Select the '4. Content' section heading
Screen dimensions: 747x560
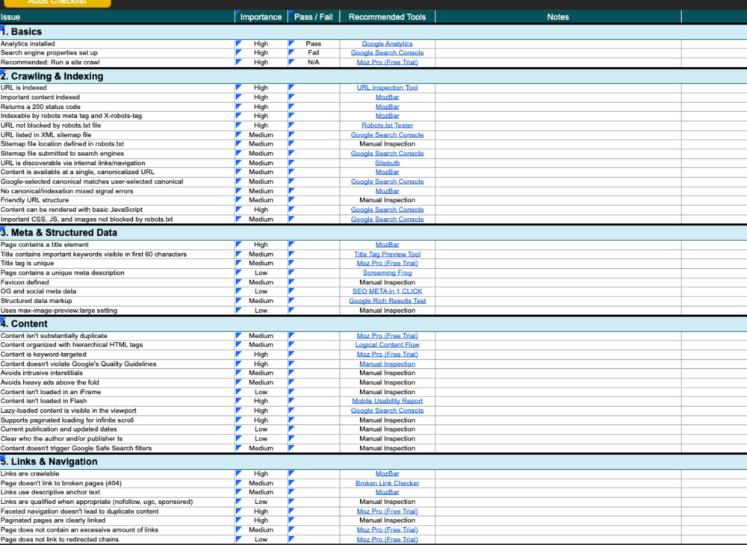[x=24, y=324]
